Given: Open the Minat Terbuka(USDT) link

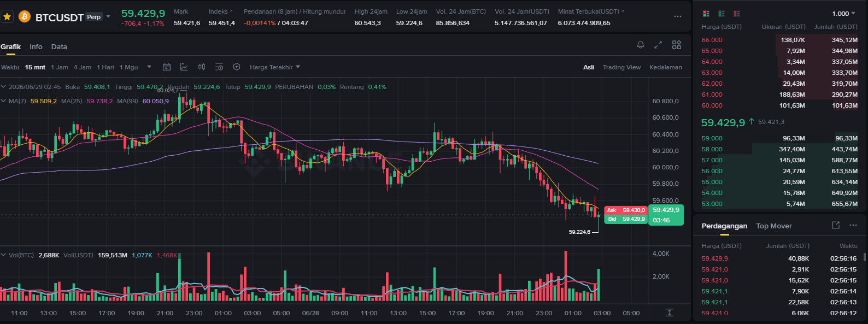Looking at the screenshot, I should click(x=590, y=11).
